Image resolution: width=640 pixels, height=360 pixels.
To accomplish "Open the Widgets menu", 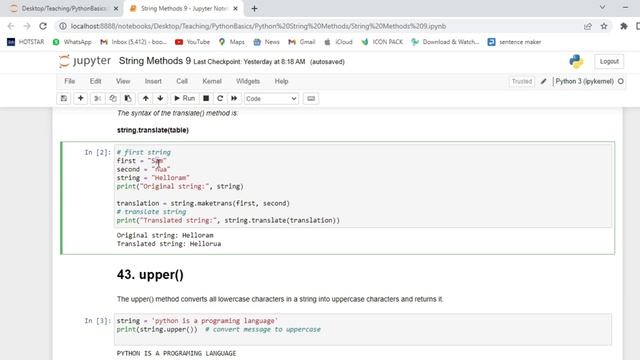I will pyautogui.click(x=248, y=81).
